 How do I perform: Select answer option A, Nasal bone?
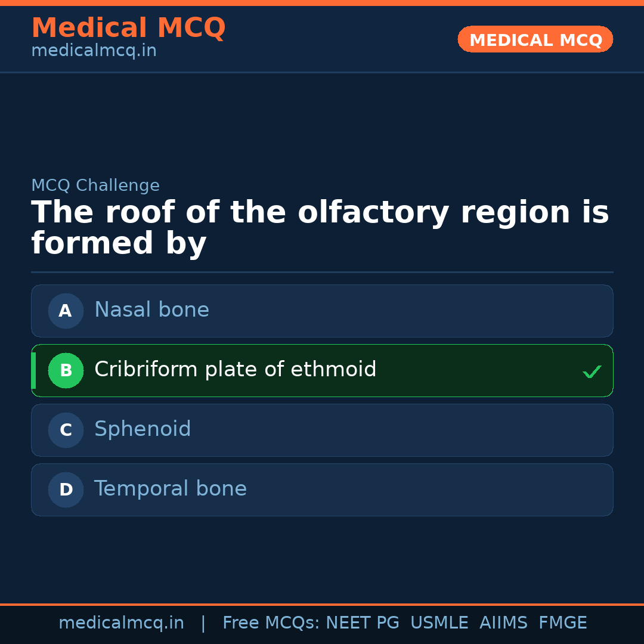[x=322, y=311]
